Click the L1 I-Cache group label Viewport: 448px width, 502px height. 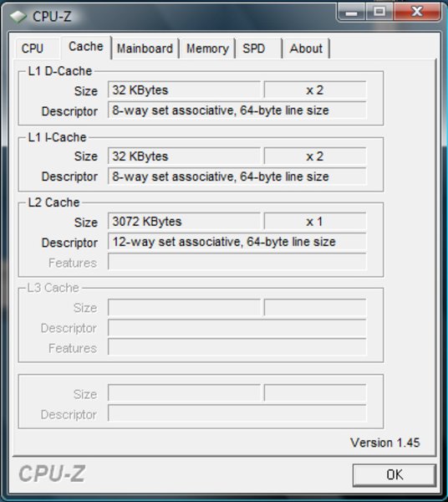[57, 137]
